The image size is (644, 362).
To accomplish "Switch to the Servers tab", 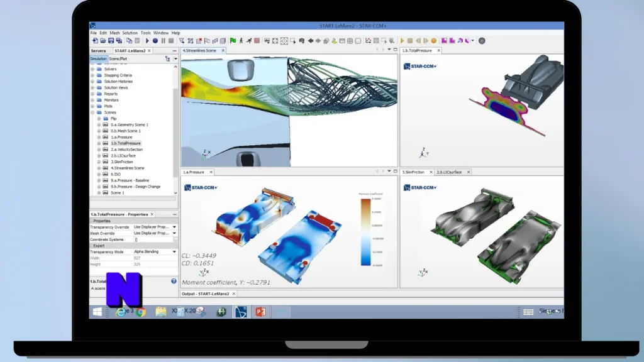I will 98,50.
